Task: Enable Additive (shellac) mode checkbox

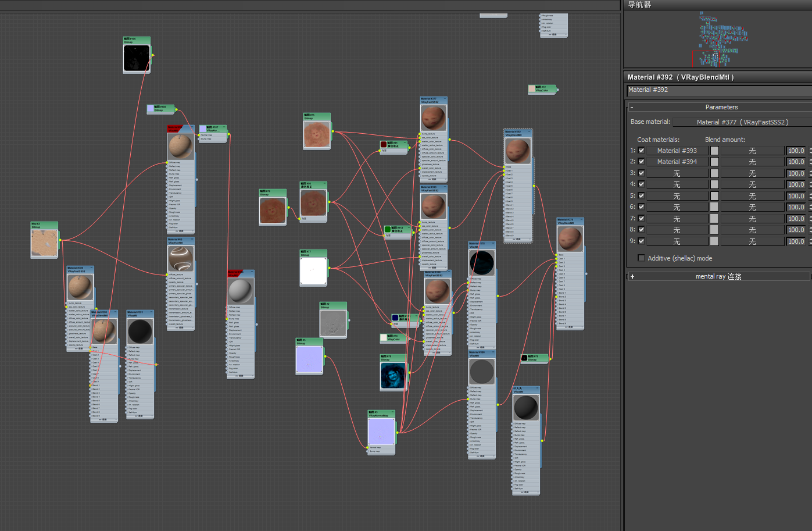Action: click(641, 258)
